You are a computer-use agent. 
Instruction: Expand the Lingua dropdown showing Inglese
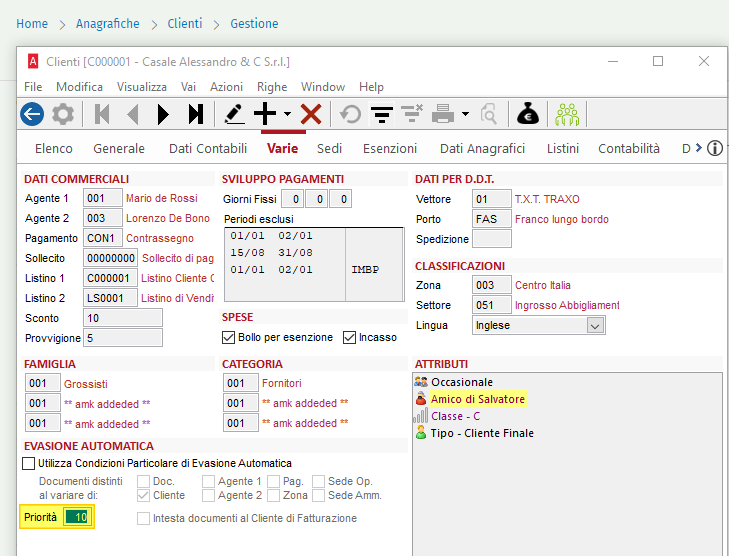click(595, 325)
